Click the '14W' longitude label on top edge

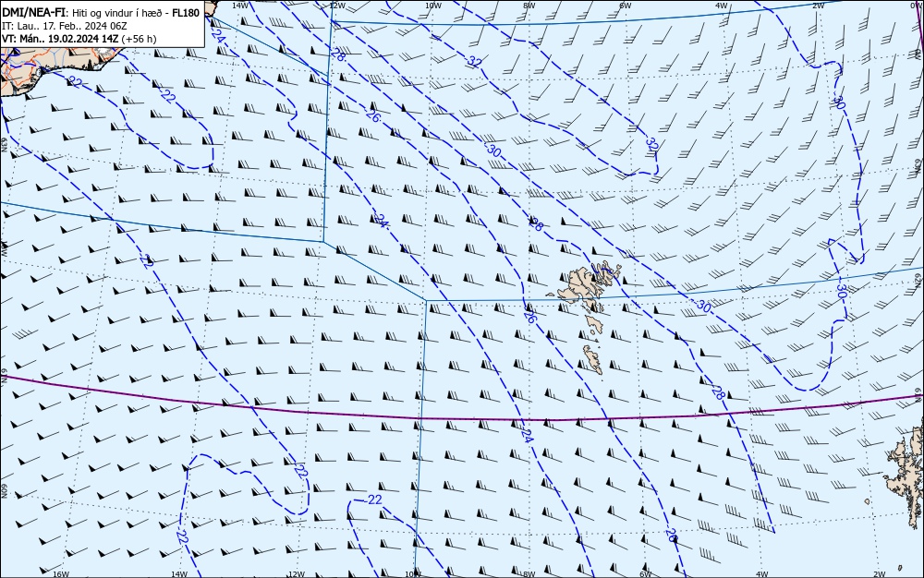pyautogui.click(x=240, y=6)
